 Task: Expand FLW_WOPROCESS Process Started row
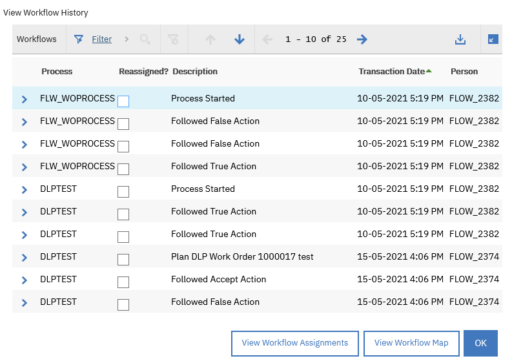24,99
